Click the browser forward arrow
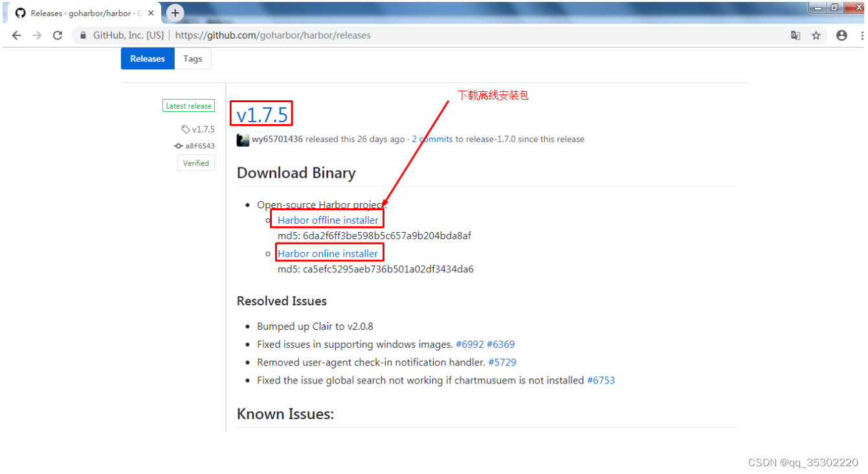The height and width of the screenshot is (474, 868). [37, 36]
